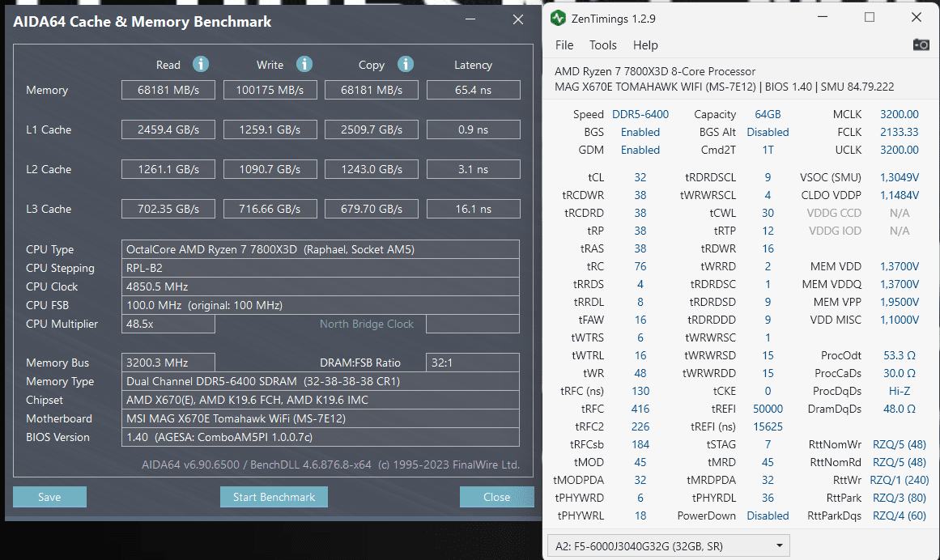Click the L2 Cache Read 1261.1 GB/s field
The height and width of the screenshot is (560, 940).
pos(168,169)
